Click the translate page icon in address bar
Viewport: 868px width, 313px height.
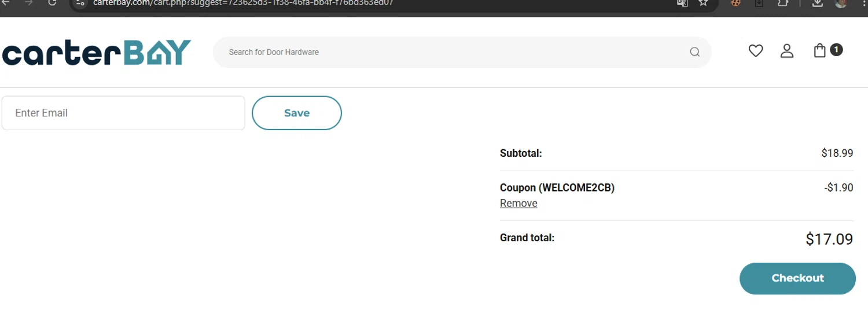tap(682, 3)
